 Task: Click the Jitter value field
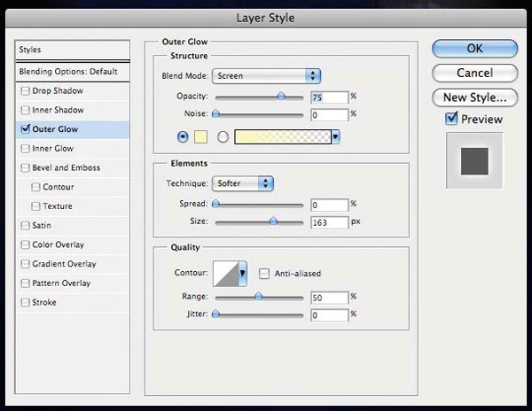click(330, 315)
